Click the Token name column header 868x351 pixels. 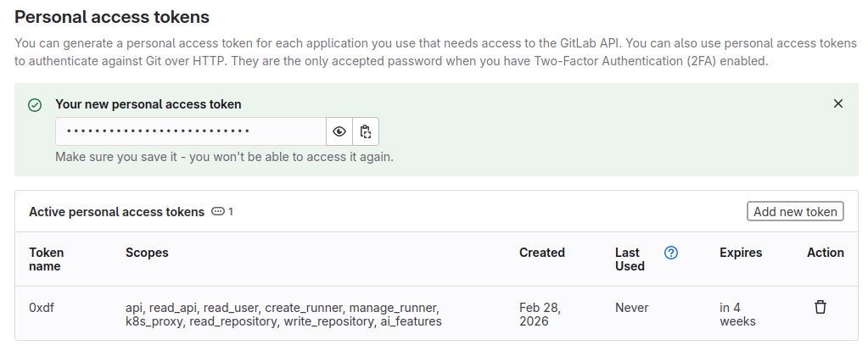pos(47,259)
